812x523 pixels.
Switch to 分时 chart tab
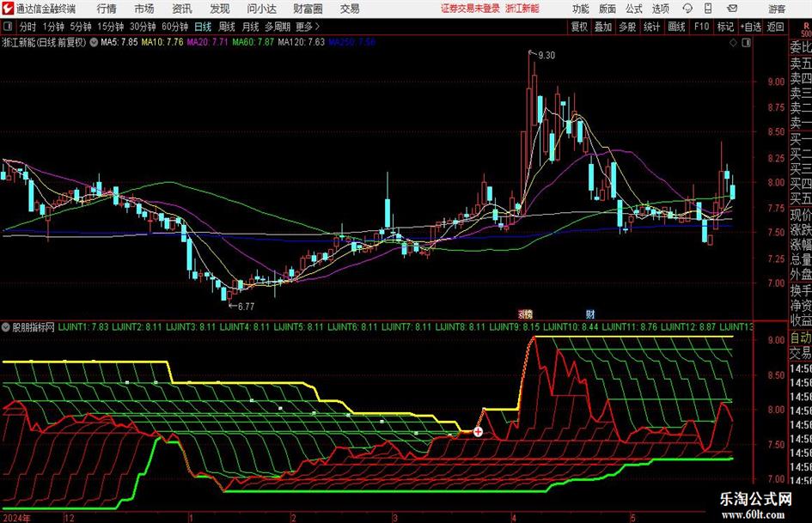(x=28, y=27)
